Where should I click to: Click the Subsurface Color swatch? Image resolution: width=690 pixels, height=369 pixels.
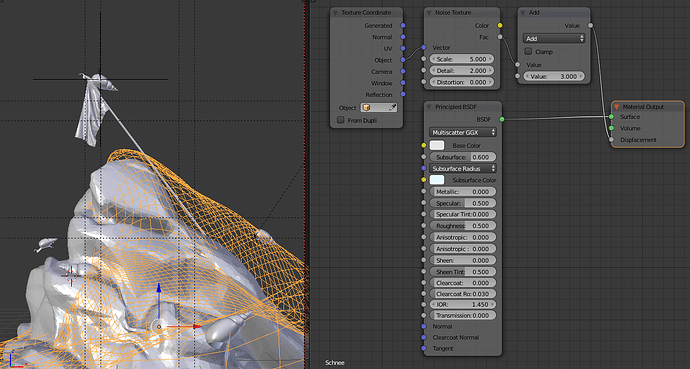[x=437, y=180]
